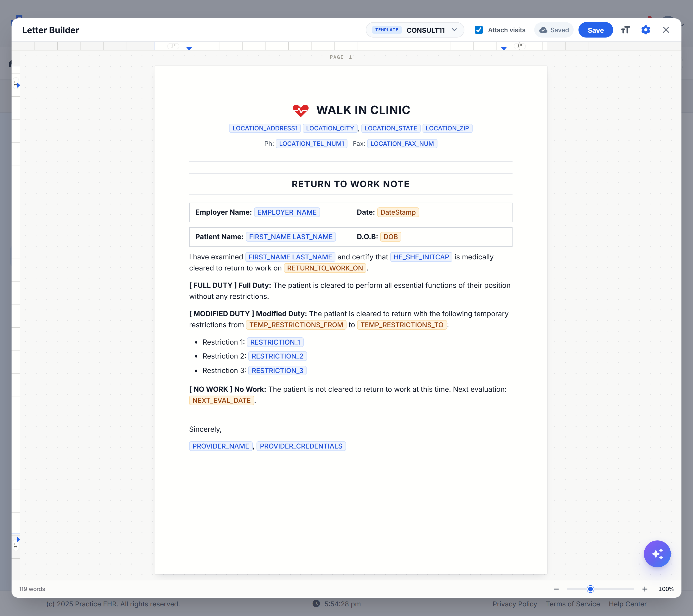Select the LOCATION_TEL_NUM1 field tag

pyautogui.click(x=312, y=143)
